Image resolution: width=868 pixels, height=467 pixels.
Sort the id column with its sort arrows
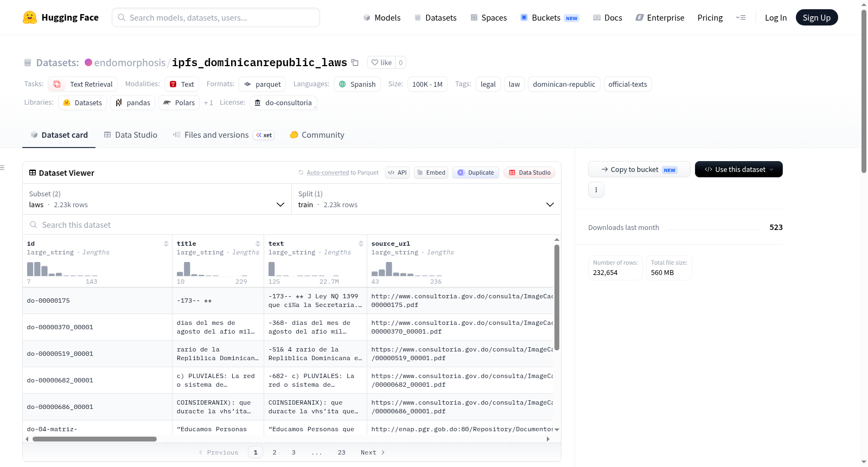click(166, 244)
